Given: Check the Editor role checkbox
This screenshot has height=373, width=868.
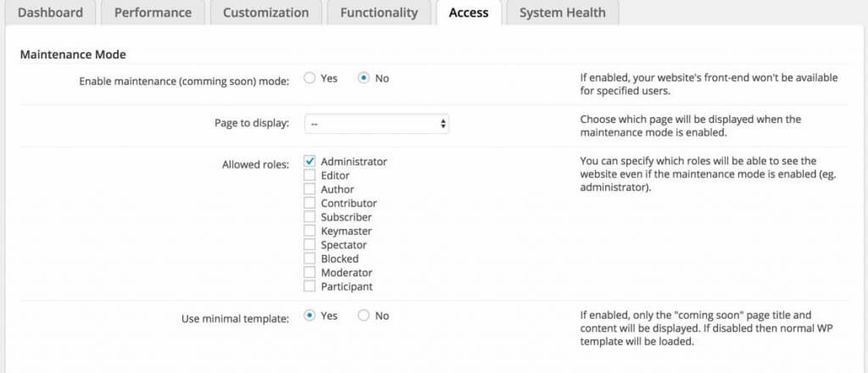Looking at the screenshot, I should (x=310, y=175).
